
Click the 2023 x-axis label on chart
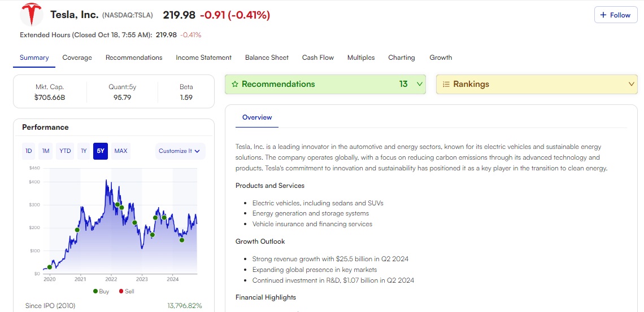pos(142,280)
